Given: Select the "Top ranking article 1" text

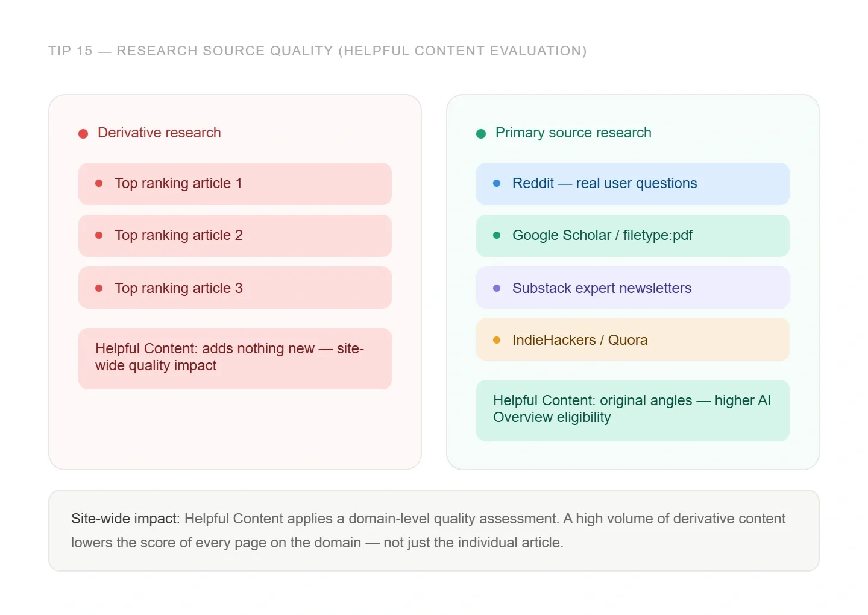Looking at the screenshot, I should point(178,183).
